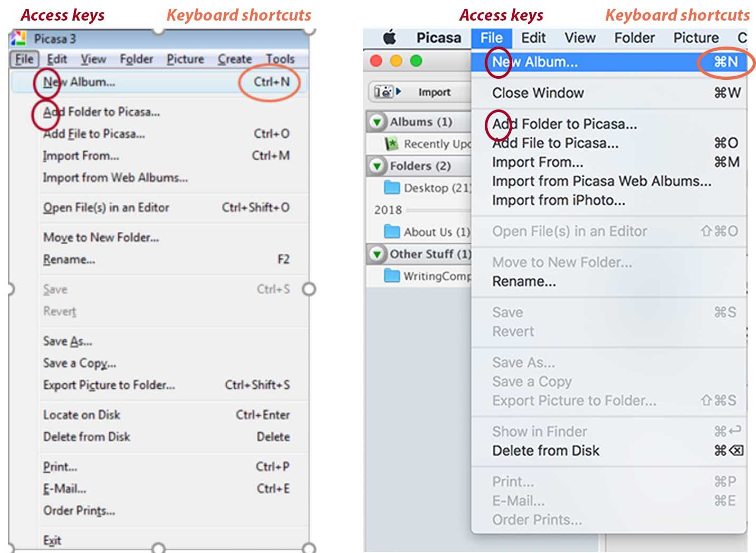
Task: Click the Import camera icon button in Mac Picasa
Action: [388, 91]
